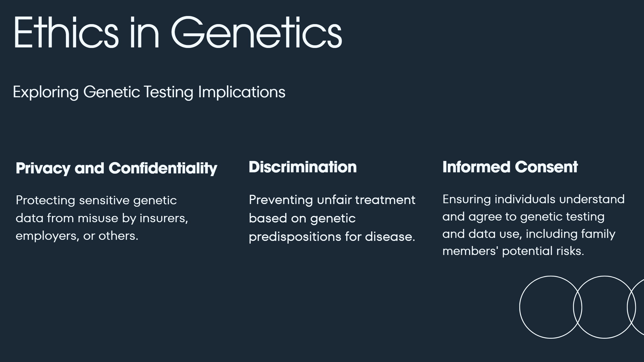This screenshot has width=644, height=362.
Task: Click the word "predispositions" in the discrimination text
Action: coord(295,237)
